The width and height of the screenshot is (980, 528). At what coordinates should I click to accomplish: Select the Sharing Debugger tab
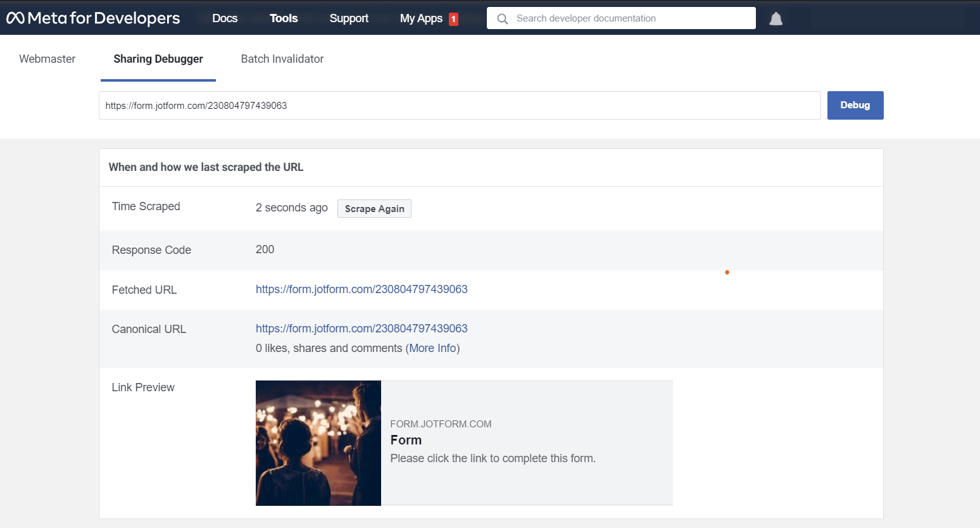pos(158,59)
